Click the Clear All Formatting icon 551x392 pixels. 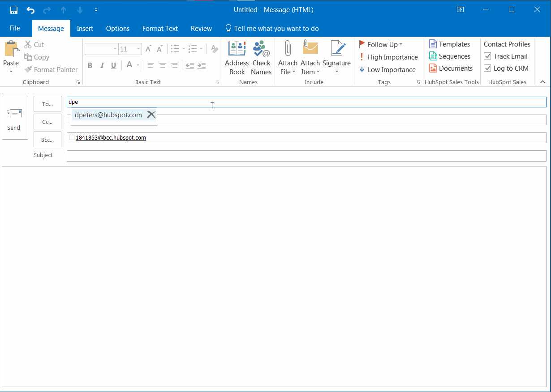click(215, 49)
